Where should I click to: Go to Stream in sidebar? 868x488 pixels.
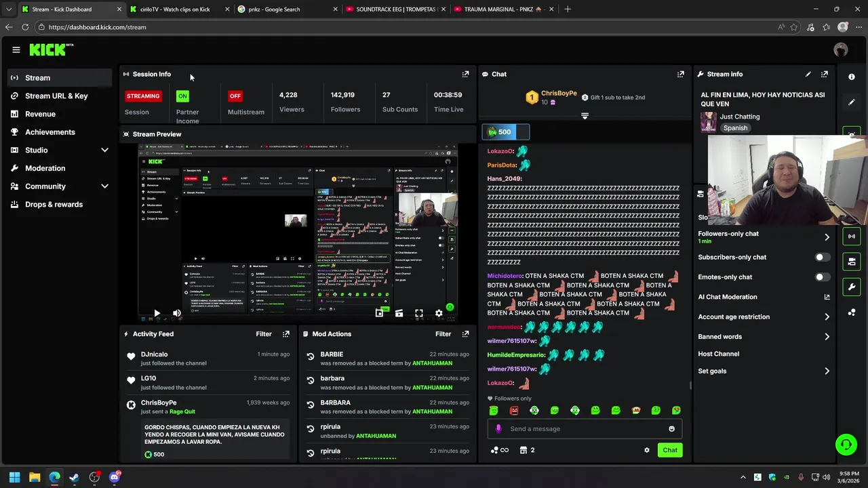[60, 78]
